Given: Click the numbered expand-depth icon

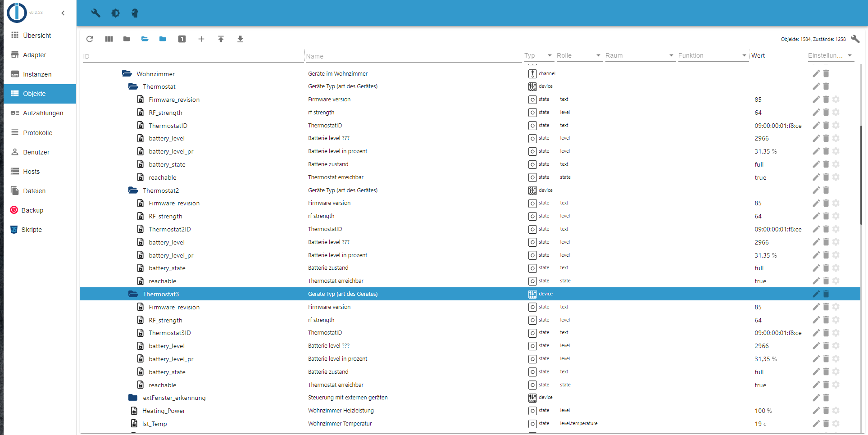Looking at the screenshot, I should [x=182, y=39].
